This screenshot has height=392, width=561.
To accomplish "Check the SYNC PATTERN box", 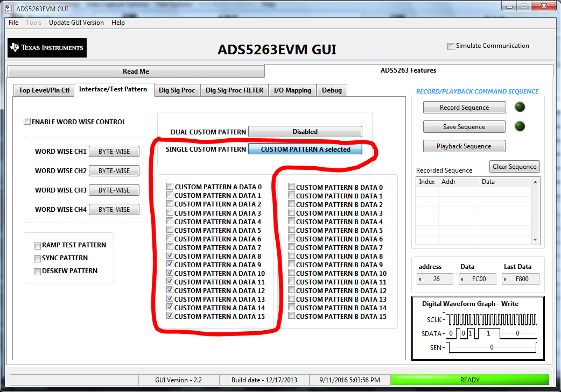I will (37, 259).
